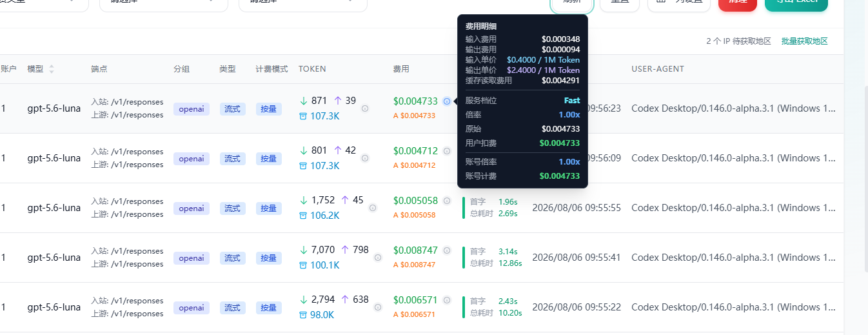
Task: Click the cache icon below 801 input tokens
Action: (303, 166)
